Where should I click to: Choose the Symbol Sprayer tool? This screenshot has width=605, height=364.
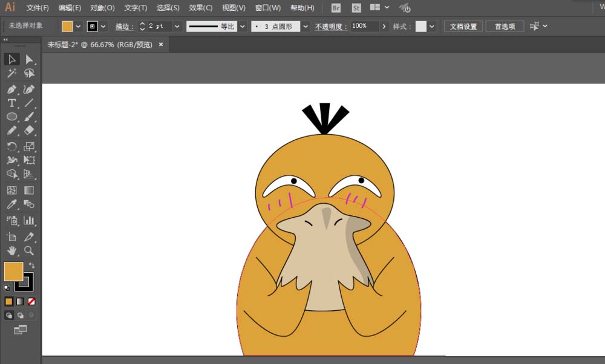coord(11,221)
